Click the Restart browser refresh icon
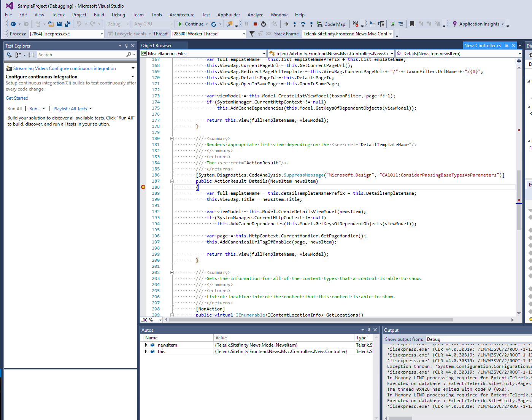Image resolution: width=532 pixels, height=420 pixels. [214, 24]
